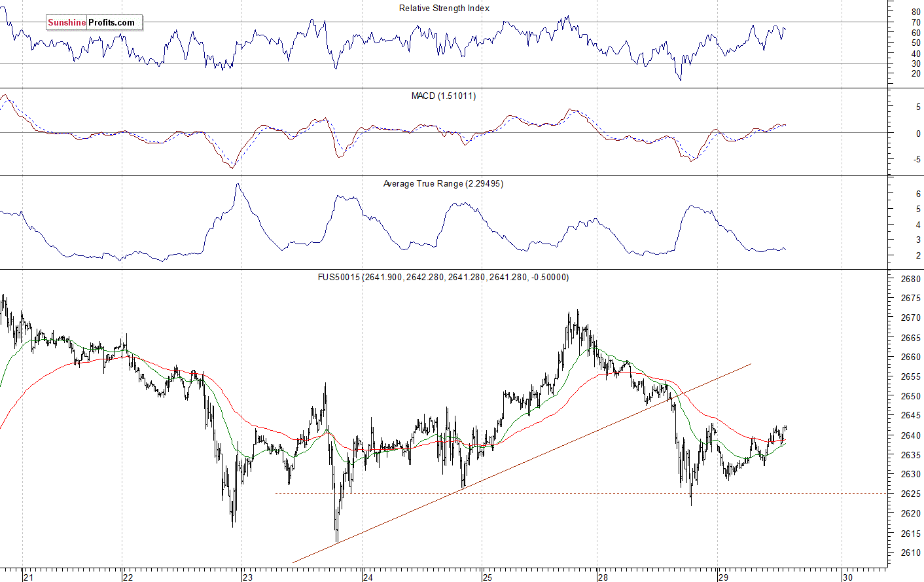Click the 2660 price axis label

pos(911,357)
